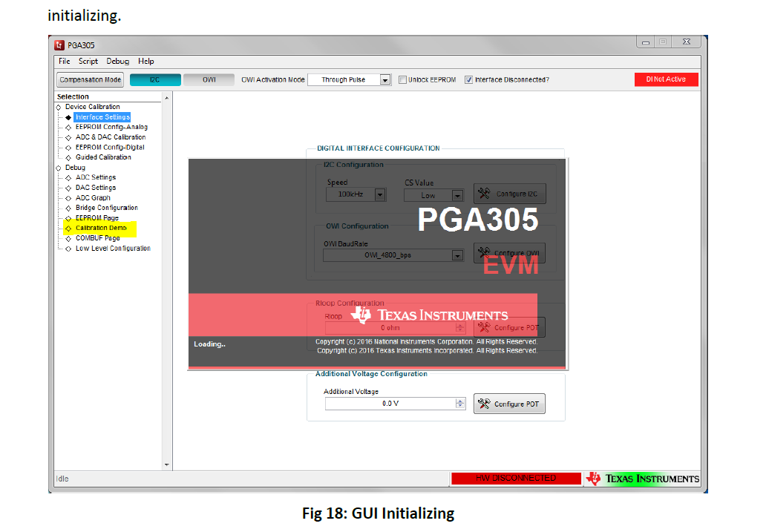769x532 pixels.
Task: Click selection panel scrollbar down arrow
Action: (167, 464)
